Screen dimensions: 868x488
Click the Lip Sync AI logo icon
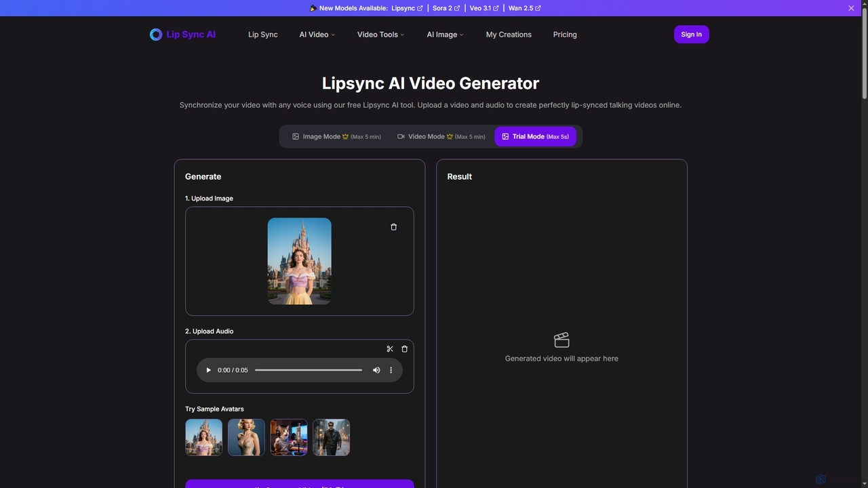click(156, 35)
